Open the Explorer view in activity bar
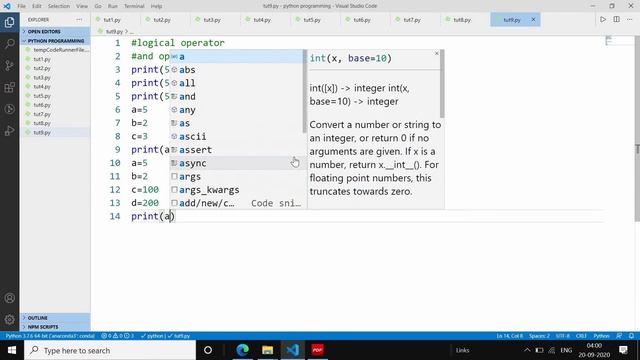 point(9,22)
